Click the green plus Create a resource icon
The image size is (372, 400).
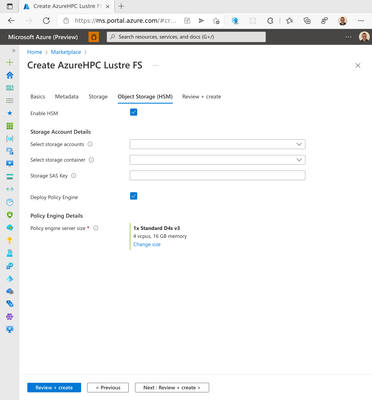(10, 62)
